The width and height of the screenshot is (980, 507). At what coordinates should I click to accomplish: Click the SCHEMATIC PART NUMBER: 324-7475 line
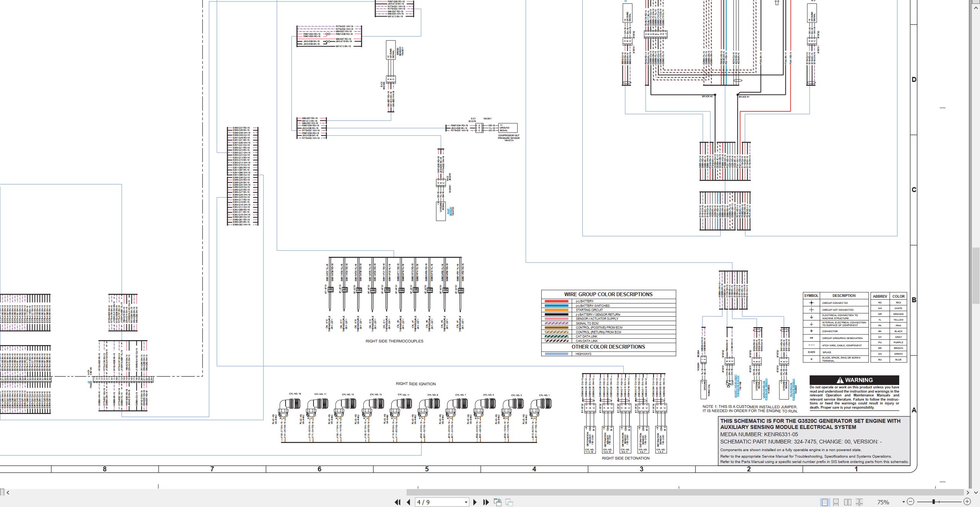coord(801,442)
